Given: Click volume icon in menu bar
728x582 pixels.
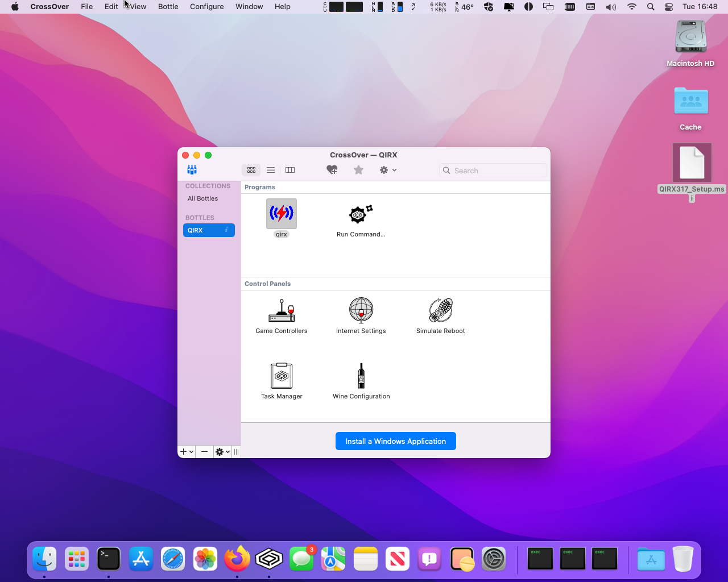Looking at the screenshot, I should click(x=611, y=7).
